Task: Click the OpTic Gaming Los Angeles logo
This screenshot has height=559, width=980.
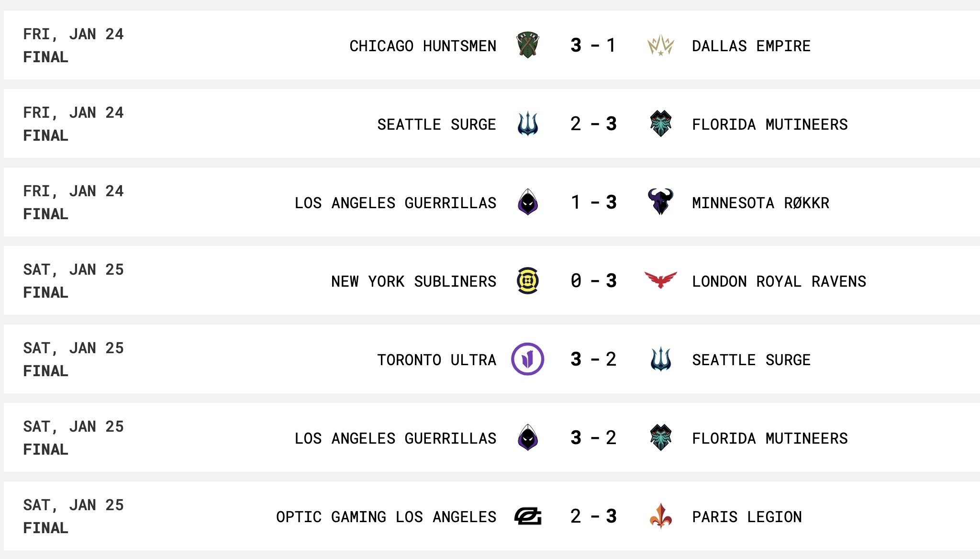Action: pyautogui.click(x=528, y=516)
